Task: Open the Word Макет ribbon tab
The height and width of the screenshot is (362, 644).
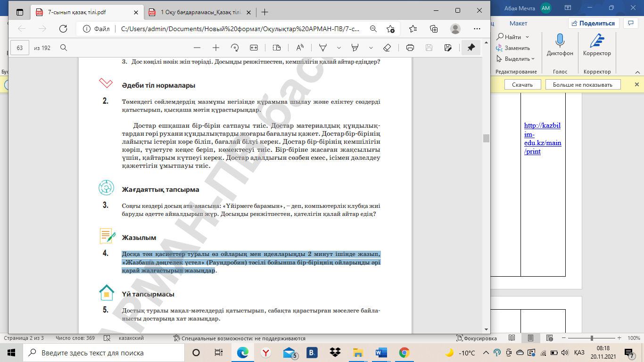Action: [518, 23]
